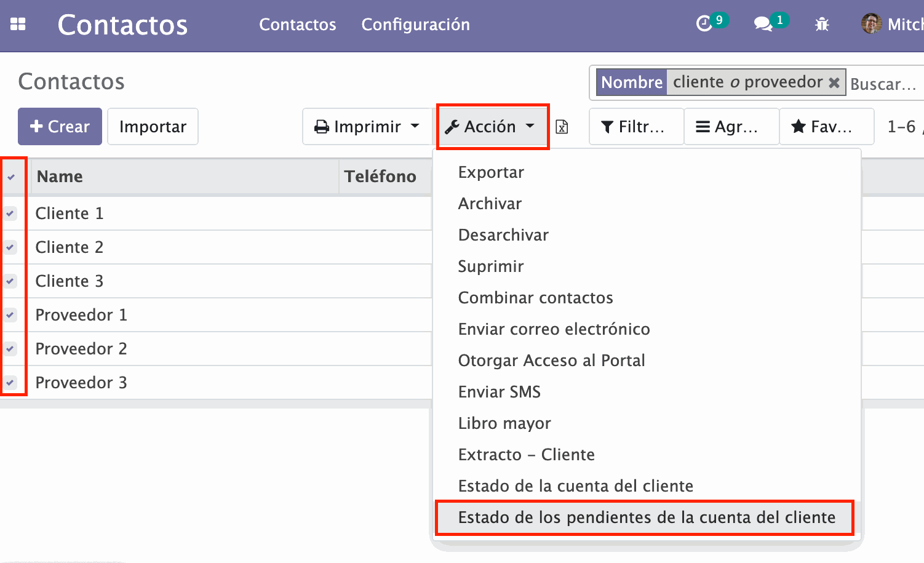Open the Proveedor 2 record

pos(81,349)
